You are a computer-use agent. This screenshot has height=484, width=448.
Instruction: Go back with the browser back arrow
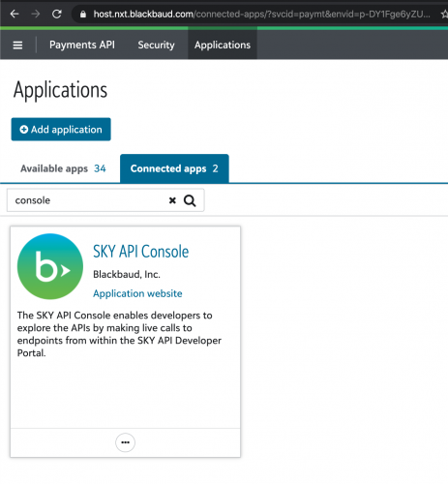pos(15,14)
